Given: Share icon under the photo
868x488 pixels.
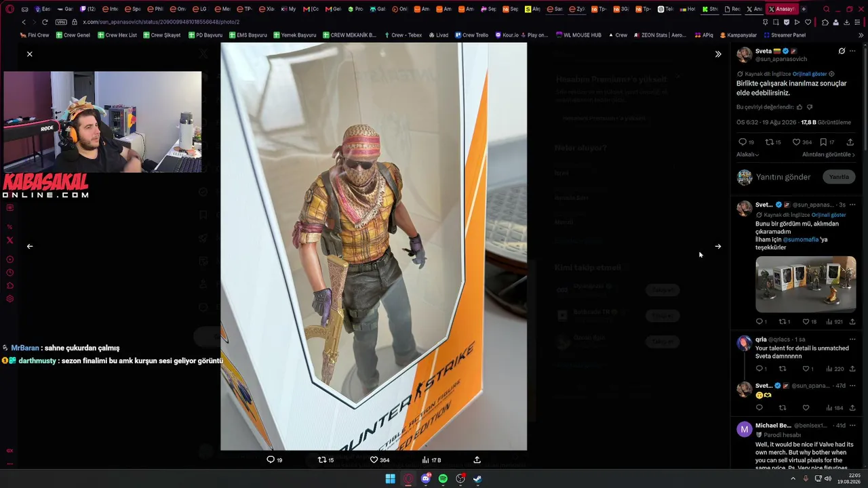Looking at the screenshot, I should pos(477,460).
